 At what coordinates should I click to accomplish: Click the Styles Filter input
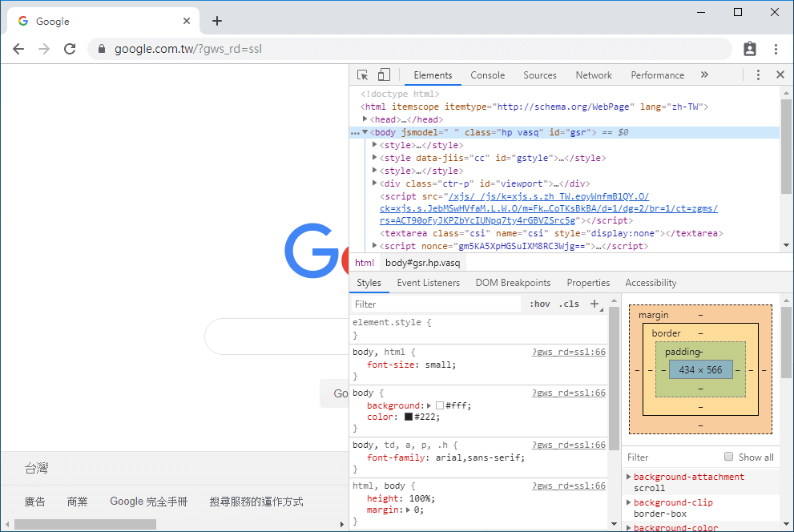coord(436,304)
